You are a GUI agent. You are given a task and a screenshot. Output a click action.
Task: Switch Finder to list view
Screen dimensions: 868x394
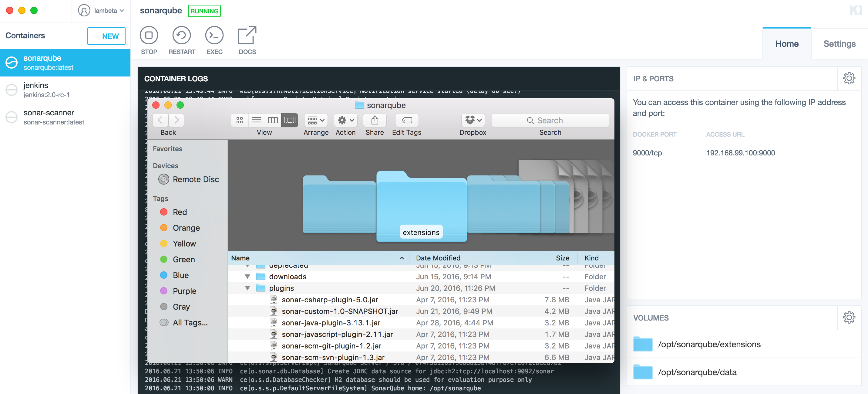(x=256, y=120)
